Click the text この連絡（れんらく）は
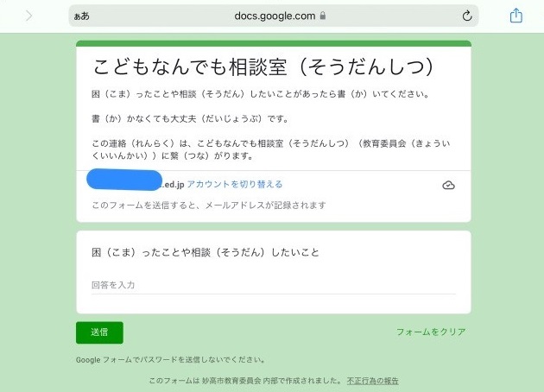 [x=271, y=149]
